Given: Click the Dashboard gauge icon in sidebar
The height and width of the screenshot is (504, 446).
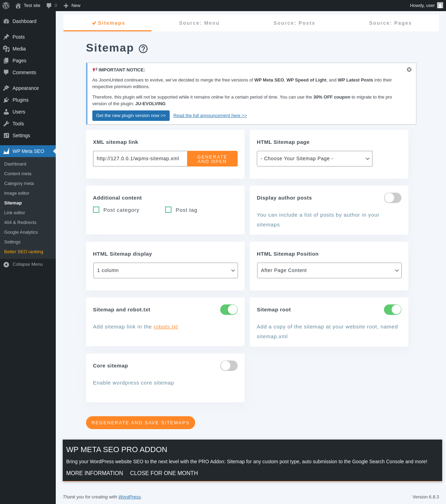Looking at the screenshot, I should [x=6, y=21].
